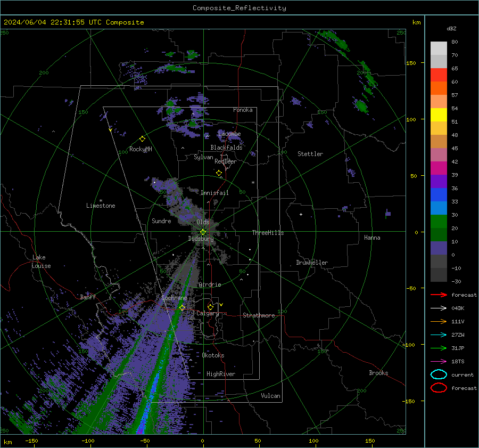The image size is (479, 448).
Task: Click the Lake Louise label
Action: click(41, 262)
